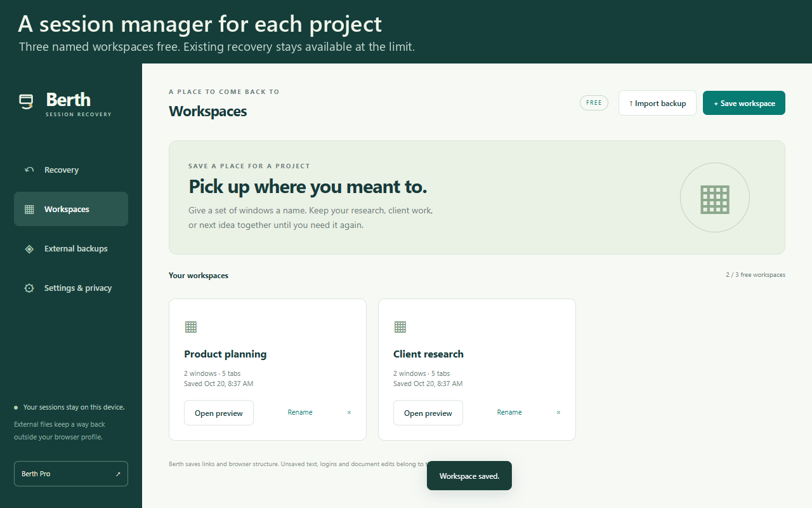Open preview of Product planning
Screen dimensions: 812x508
[219, 413]
